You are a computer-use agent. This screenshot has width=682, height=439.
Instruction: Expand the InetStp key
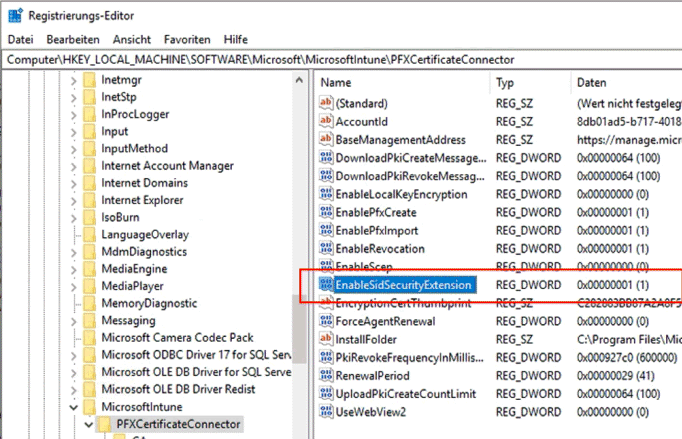(74, 98)
